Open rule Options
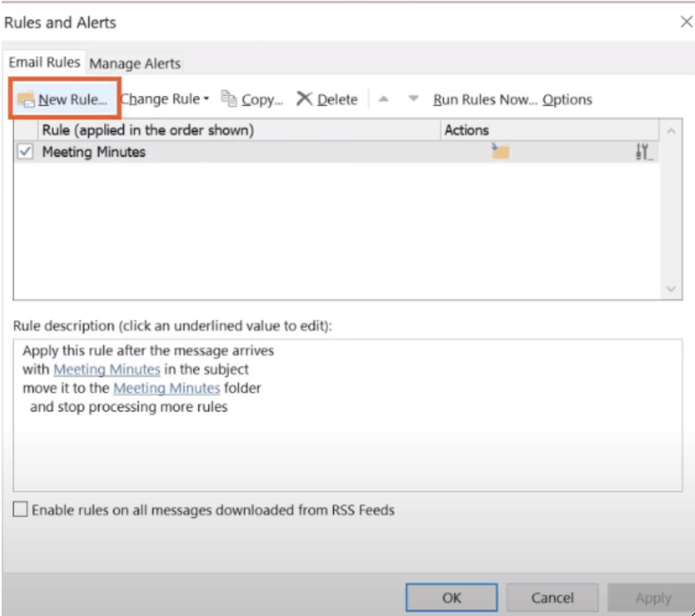This screenshot has height=616, width=695. point(567,99)
